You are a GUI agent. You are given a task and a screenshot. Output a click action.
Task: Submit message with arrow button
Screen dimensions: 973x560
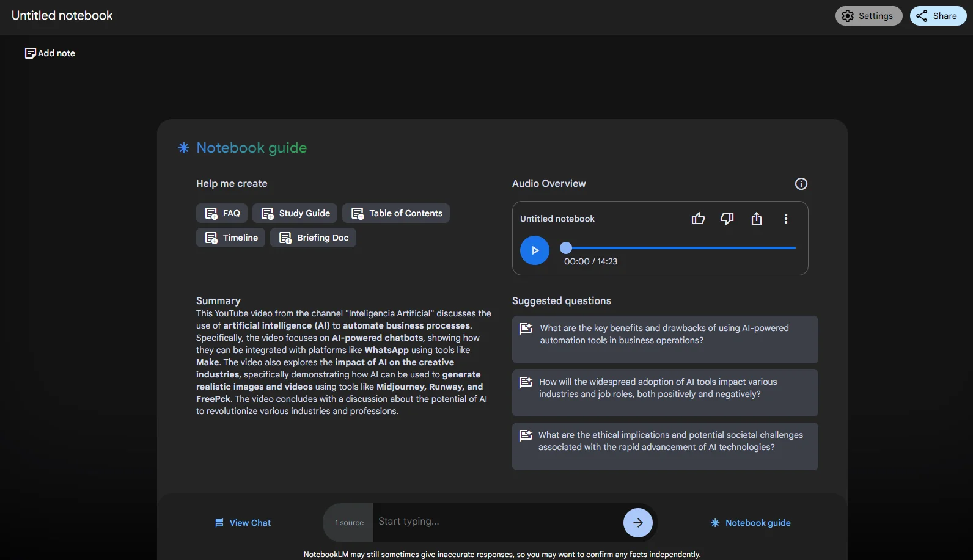[x=638, y=523]
